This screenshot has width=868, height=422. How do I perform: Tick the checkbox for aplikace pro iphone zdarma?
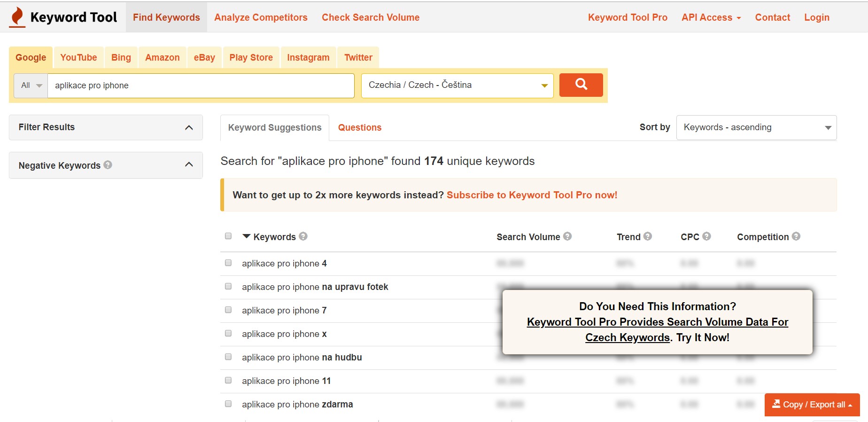[x=228, y=404]
